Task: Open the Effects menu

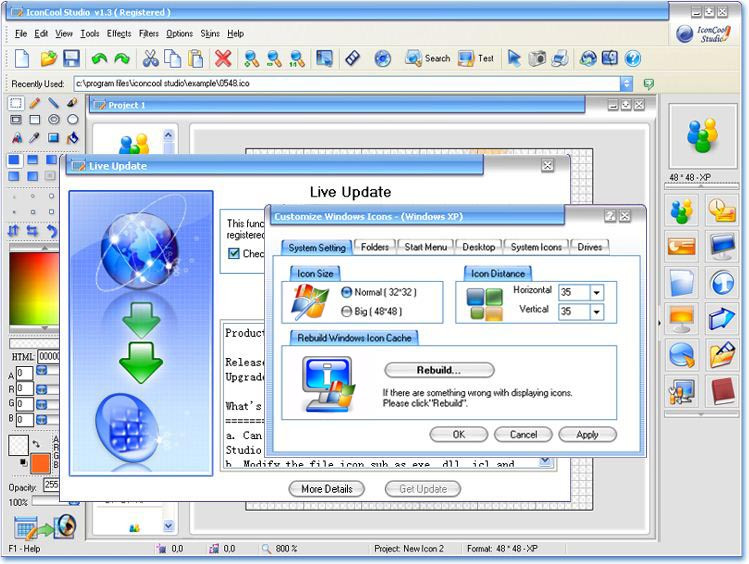Action: click(x=119, y=33)
